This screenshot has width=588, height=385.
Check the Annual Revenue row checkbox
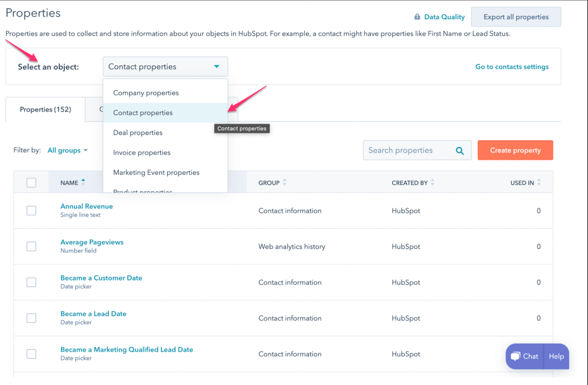click(32, 210)
